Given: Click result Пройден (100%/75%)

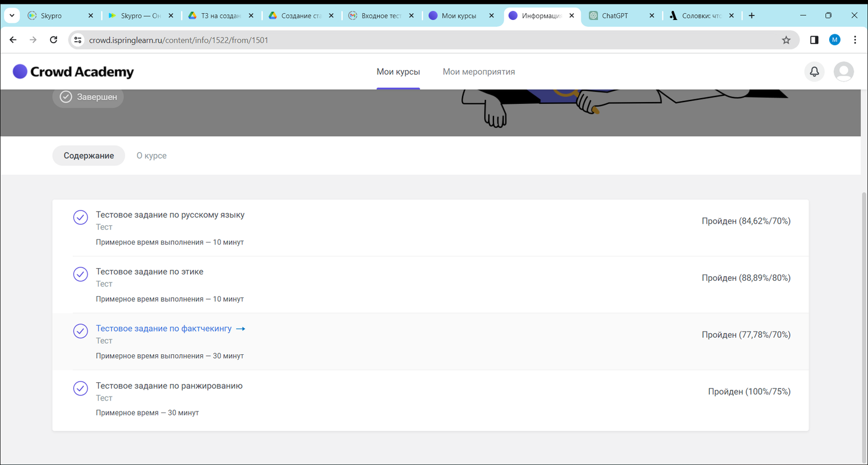Looking at the screenshot, I should point(749,392).
